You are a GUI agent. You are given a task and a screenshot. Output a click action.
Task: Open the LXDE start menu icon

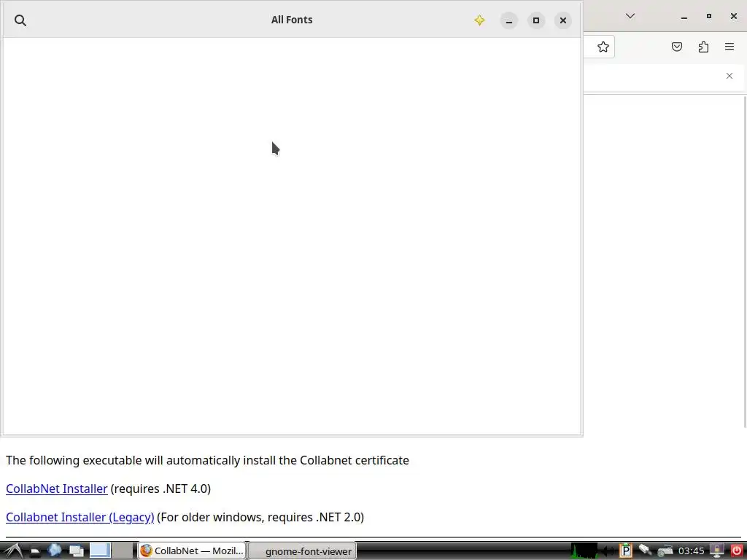tap(12, 551)
